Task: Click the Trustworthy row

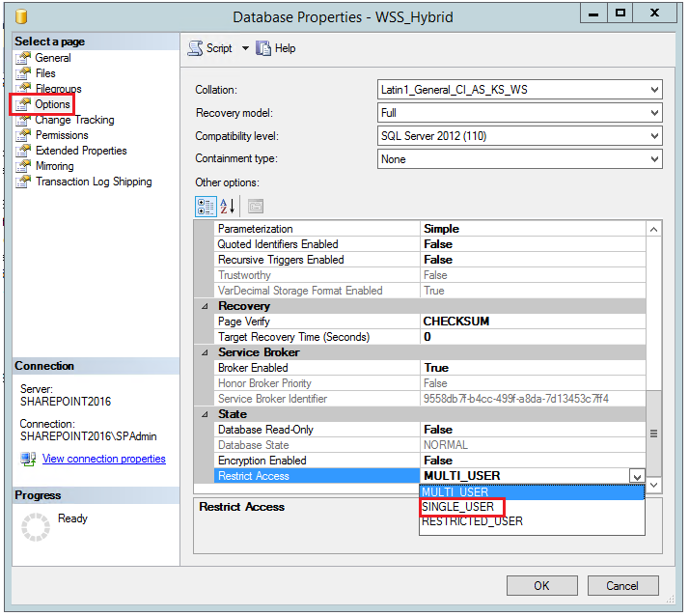Action: [x=429, y=275]
